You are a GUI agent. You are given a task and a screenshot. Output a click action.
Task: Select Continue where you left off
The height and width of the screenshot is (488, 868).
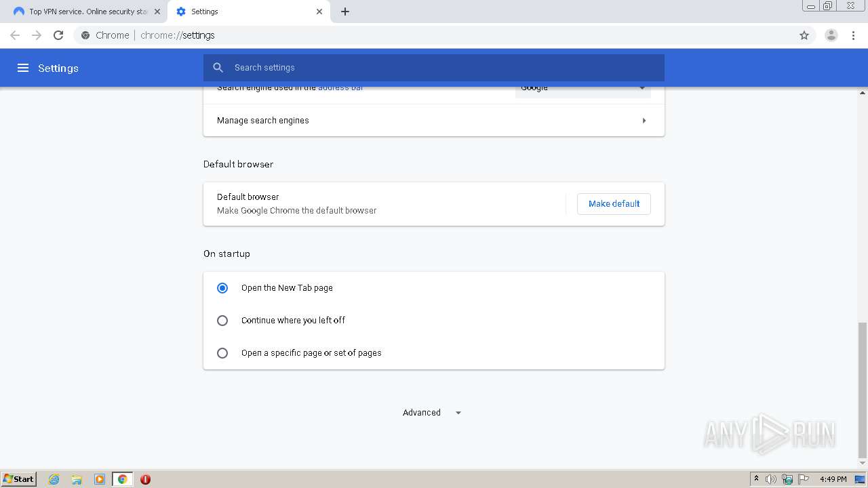pyautogui.click(x=222, y=321)
